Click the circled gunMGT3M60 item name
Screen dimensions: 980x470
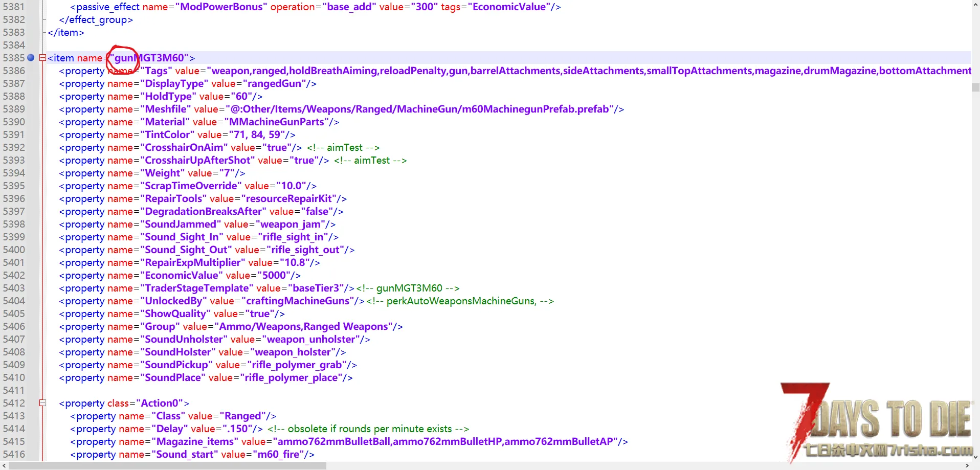[148, 58]
